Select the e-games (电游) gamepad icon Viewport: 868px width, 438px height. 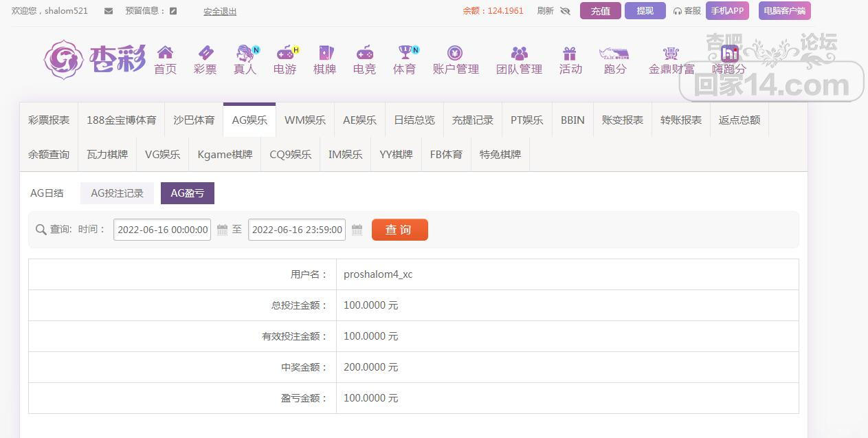tap(285, 53)
